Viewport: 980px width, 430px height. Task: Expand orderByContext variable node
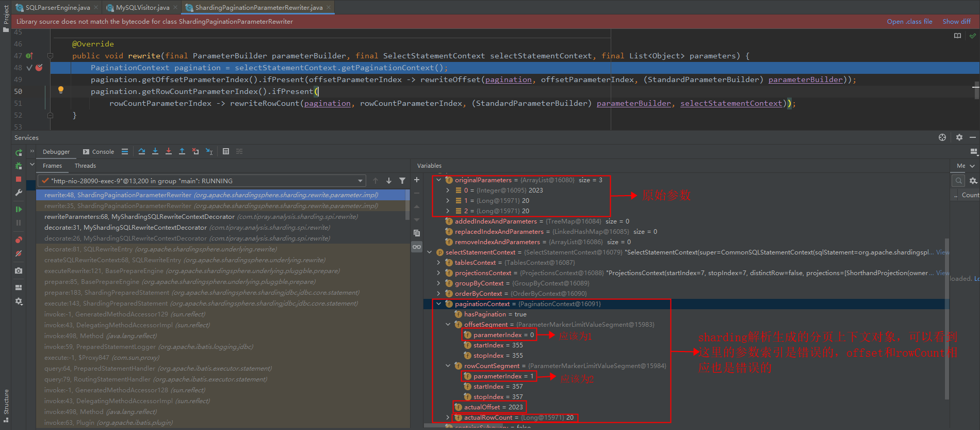tap(439, 294)
